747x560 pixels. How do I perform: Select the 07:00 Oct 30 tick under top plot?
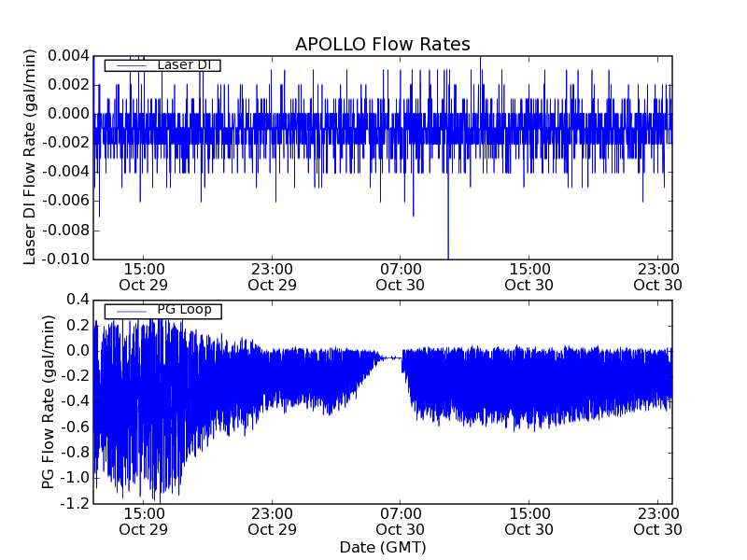pyautogui.click(x=401, y=277)
